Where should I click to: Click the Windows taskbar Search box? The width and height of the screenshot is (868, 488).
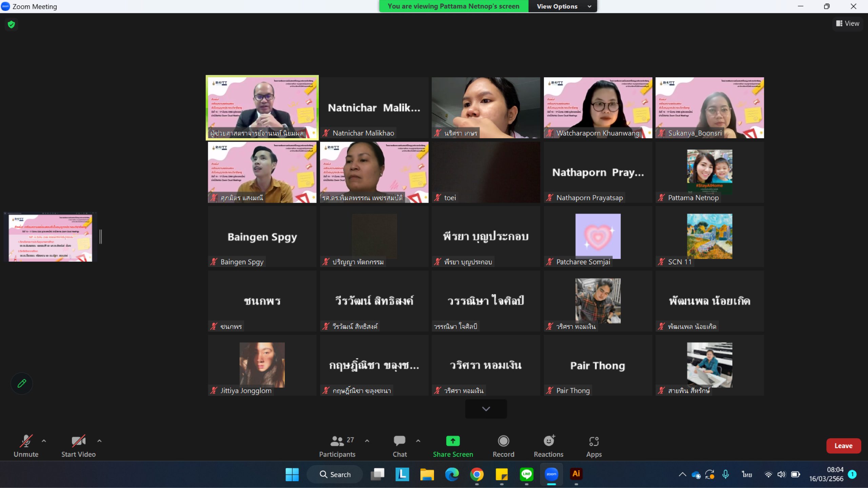(x=335, y=474)
